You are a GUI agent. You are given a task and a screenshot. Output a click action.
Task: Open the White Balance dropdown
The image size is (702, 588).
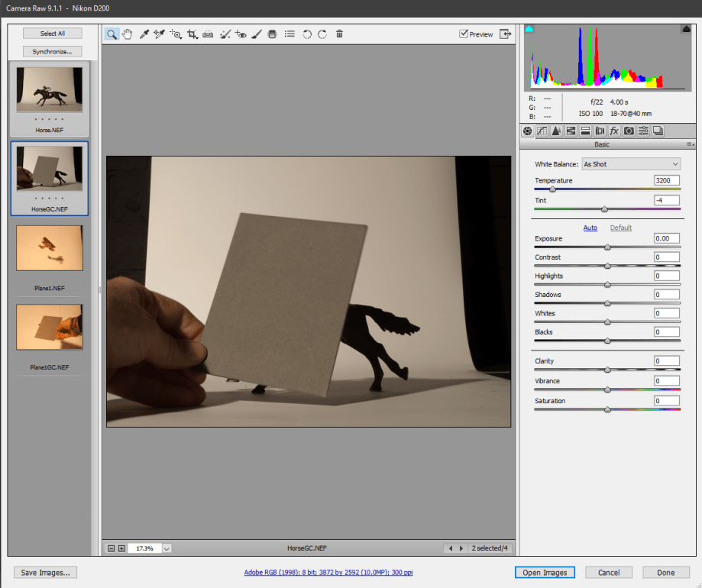(631, 164)
